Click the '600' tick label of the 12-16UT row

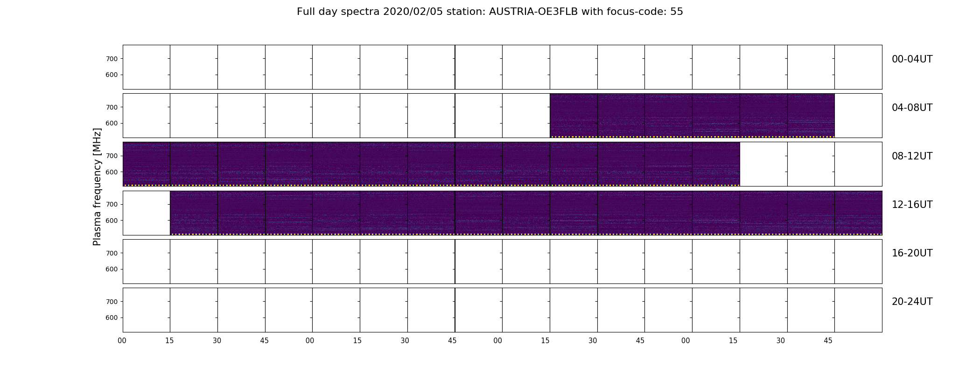(x=112, y=221)
